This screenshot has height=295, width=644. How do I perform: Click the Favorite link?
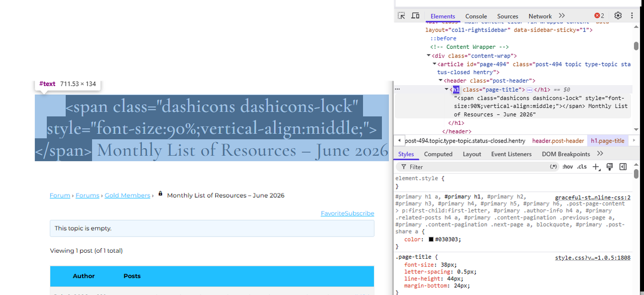333,213
